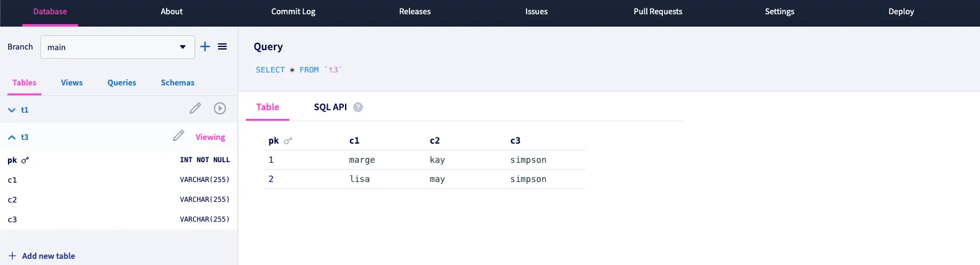Click the primary key icon in pk column header

tap(288, 141)
